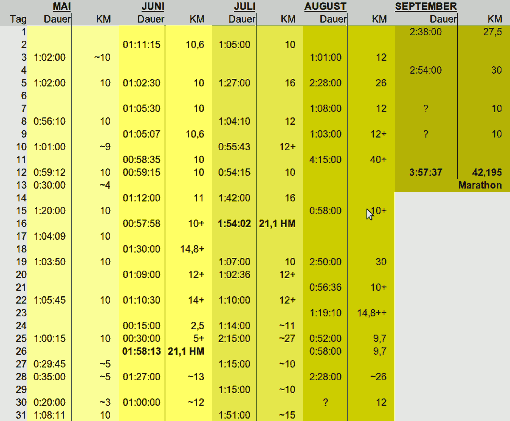
Task: Click 21,1 HM beside 1:54:02
Action: pos(277,224)
